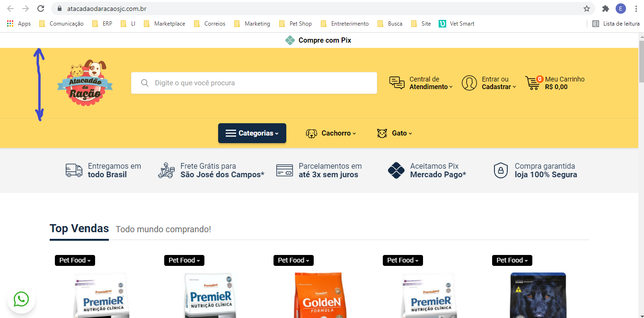Click the Central de Atendimento chat icon
Image resolution: width=644 pixels, height=318 pixels.
(397, 83)
